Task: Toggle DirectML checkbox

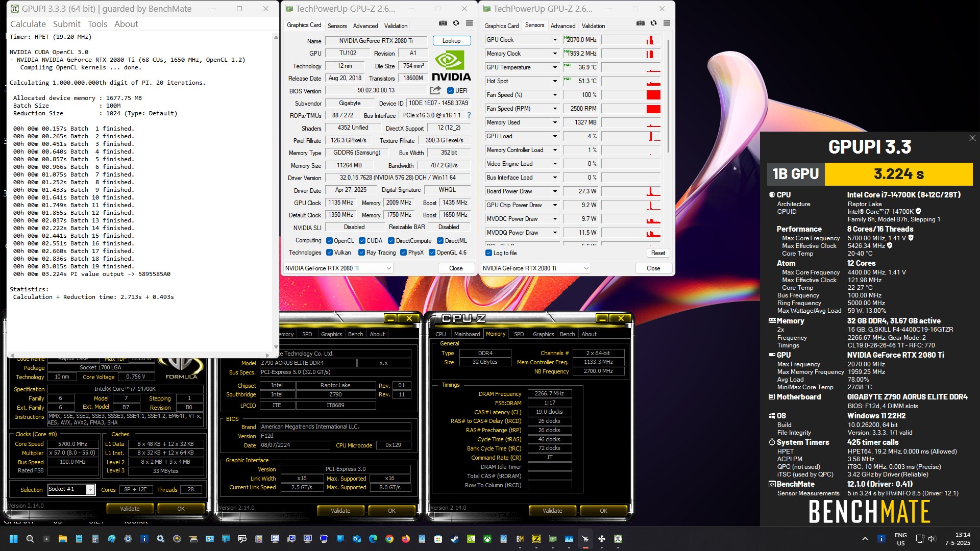Action: 440,241
